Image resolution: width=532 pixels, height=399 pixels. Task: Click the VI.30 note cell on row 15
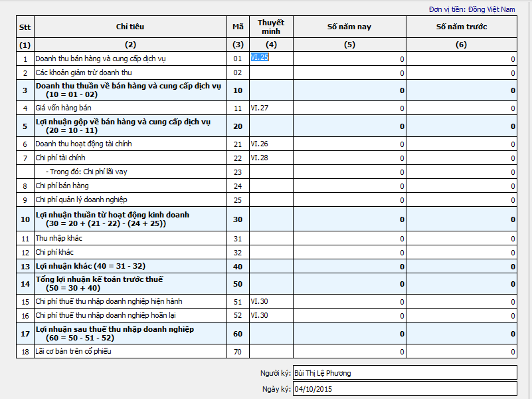(271, 301)
